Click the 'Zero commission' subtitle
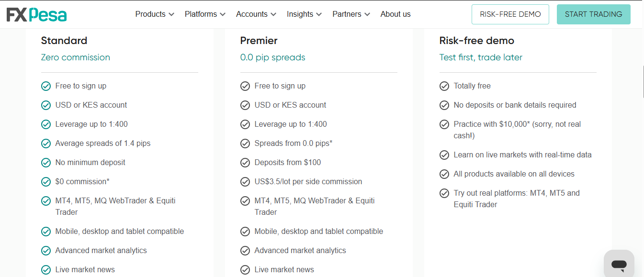Screen dimensions: 644x277 (76, 57)
